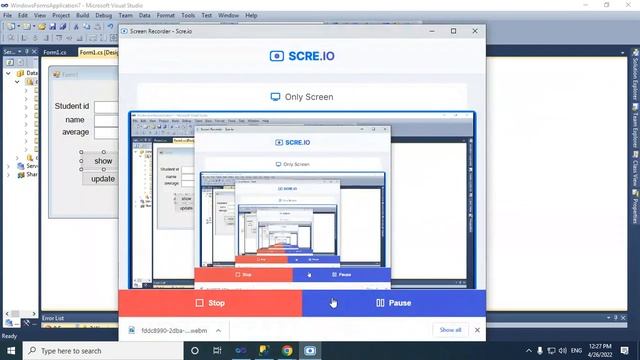Click the Student id label on form
The height and width of the screenshot is (360, 640).
[x=72, y=106]
